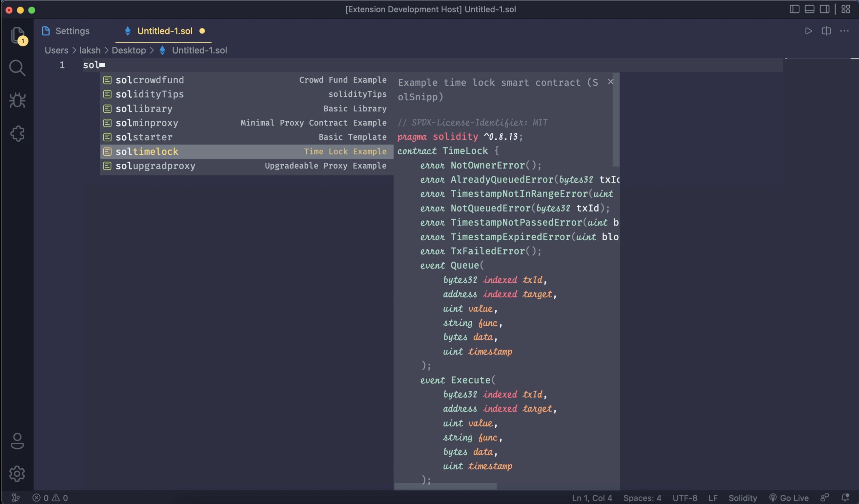
Task: Run the file with play icon
Action: click(x=808, y=31)
